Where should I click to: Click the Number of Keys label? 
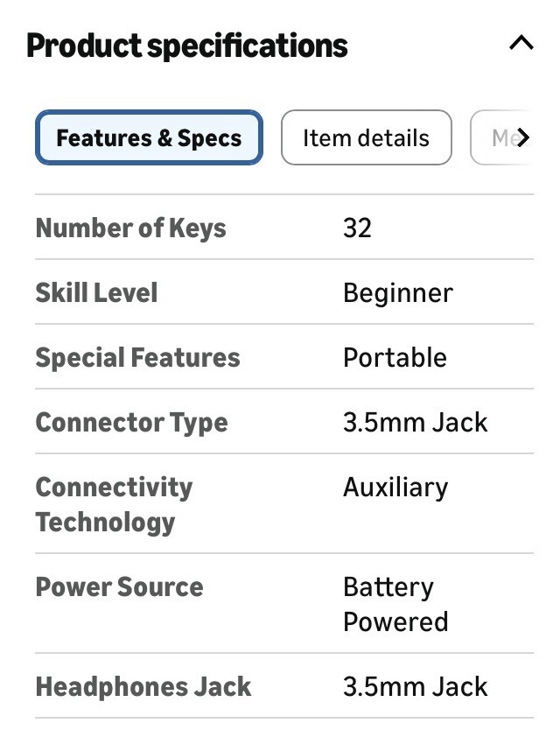tap(130, 228)
